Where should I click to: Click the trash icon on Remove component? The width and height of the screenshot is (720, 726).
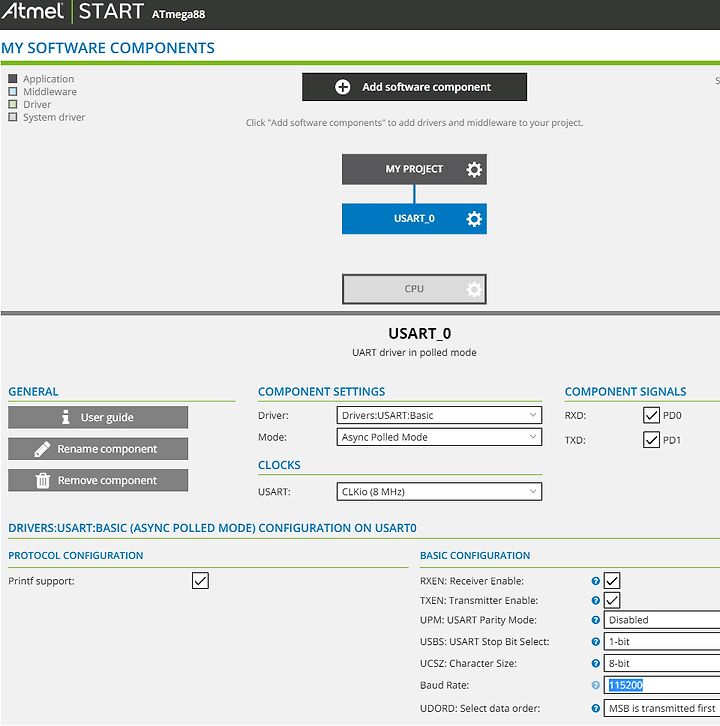pos(43,481)
